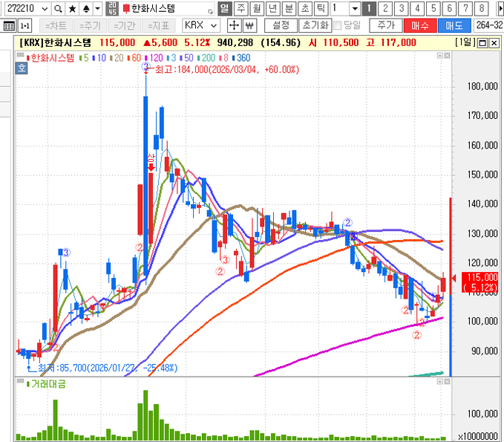Select the 틱 tick period button
Image resolution: width=504 pixels, height=442 pixels.
(x=321, y=8)
